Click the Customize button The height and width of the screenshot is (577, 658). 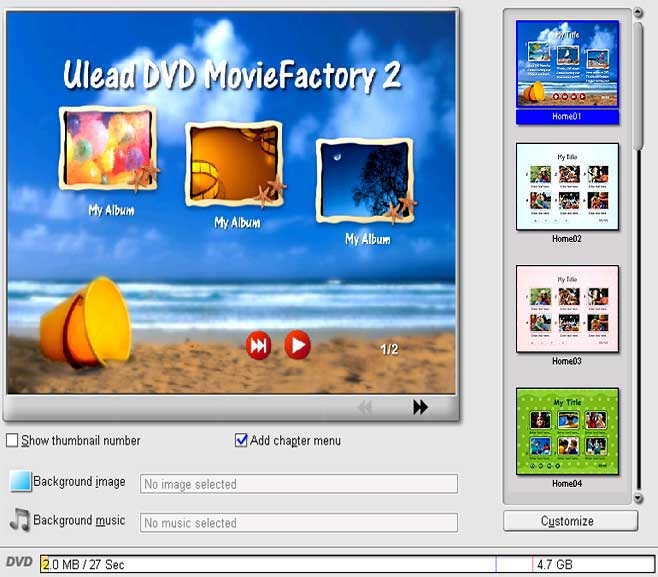pyautogui.click(x=570, y=521)
